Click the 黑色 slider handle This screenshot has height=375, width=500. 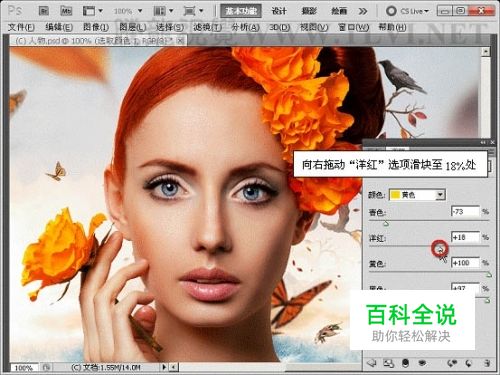coord(488,300)
